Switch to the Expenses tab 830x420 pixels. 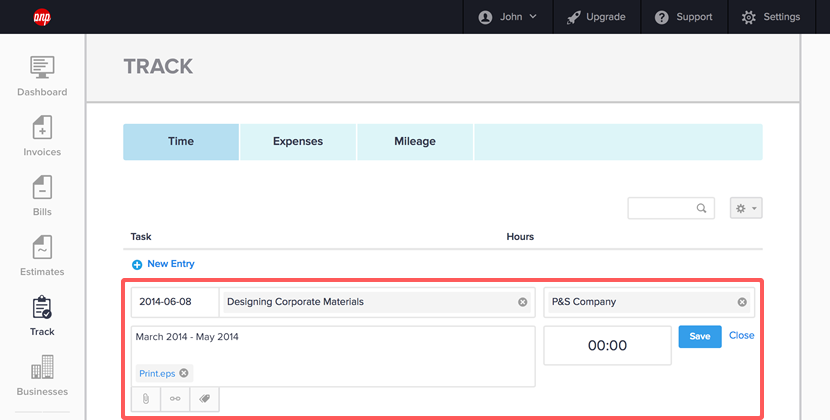tap(298, 142)
